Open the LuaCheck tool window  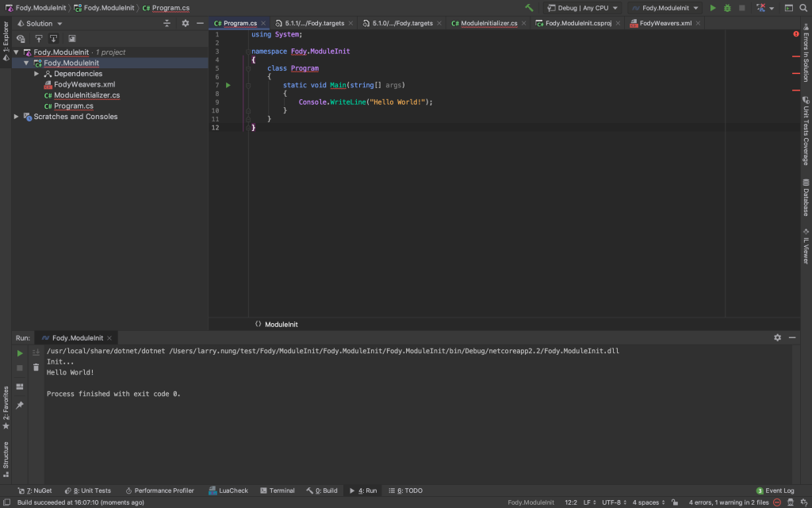pyautogui.click(x=228, y=491)
